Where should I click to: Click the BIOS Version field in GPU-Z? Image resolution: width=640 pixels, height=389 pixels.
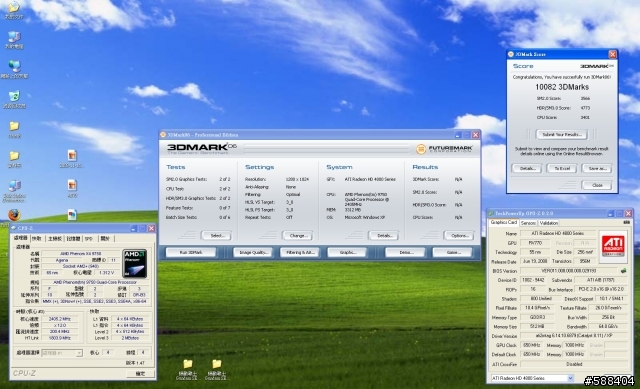(x=569, y=271)
